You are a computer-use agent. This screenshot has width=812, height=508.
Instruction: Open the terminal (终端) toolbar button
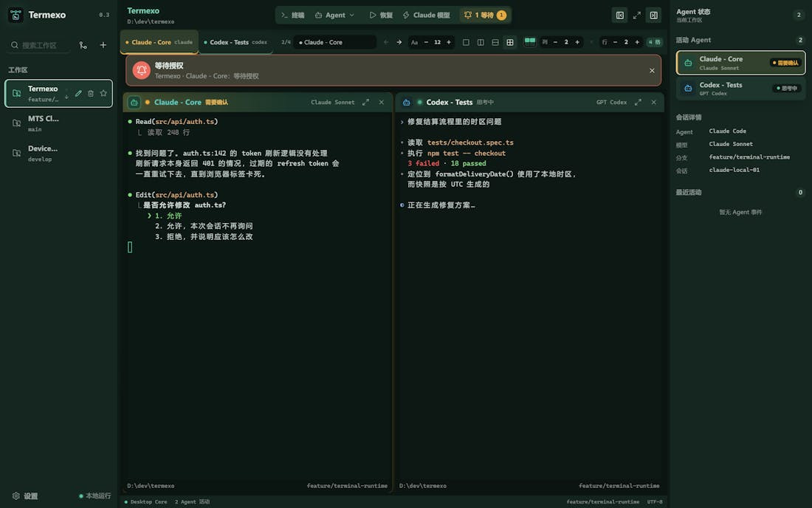(x=292, y=15)
